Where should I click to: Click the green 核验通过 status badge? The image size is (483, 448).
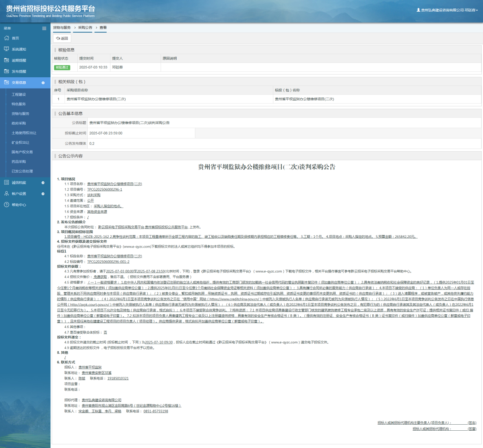62,67
